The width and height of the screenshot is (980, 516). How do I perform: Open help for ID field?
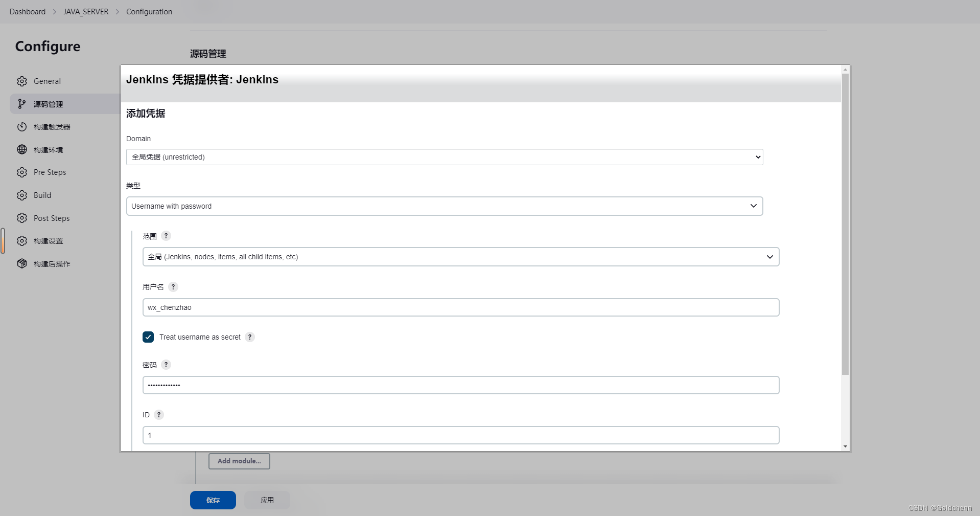159,415
